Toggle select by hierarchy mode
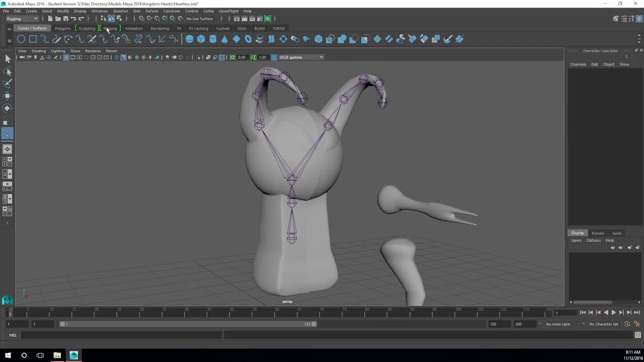This screenshot has height=362, width=644. (103, 19)
